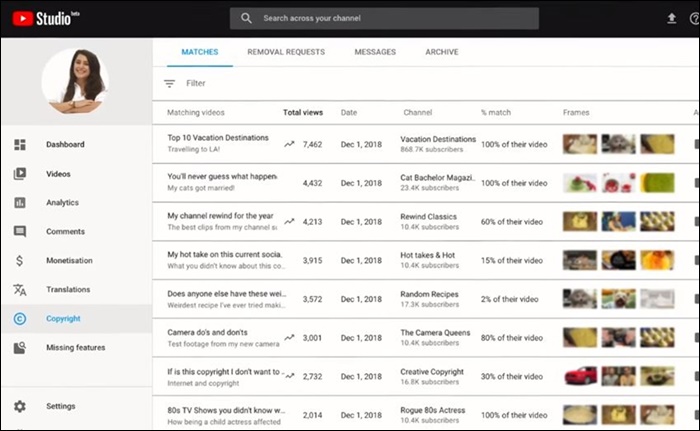This screenshot has height=431, width=700.
Task: Open My channel rewind for the year
Action: (220, 216)
